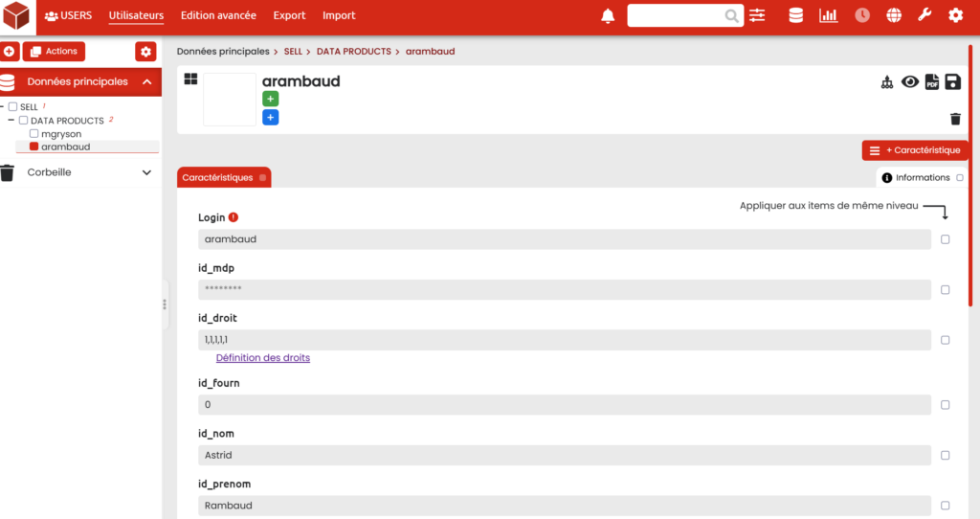Image resolution: width=980 pixels, height=519 pixels.
Task: Click into the top search field
Action: click(x=676, y=15)
